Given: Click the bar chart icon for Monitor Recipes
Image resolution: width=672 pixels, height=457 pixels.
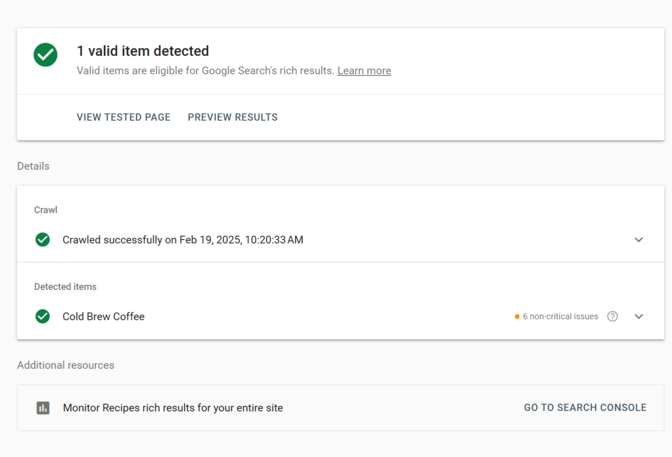Looking at the screenshot, I should [x=43, y=408].
